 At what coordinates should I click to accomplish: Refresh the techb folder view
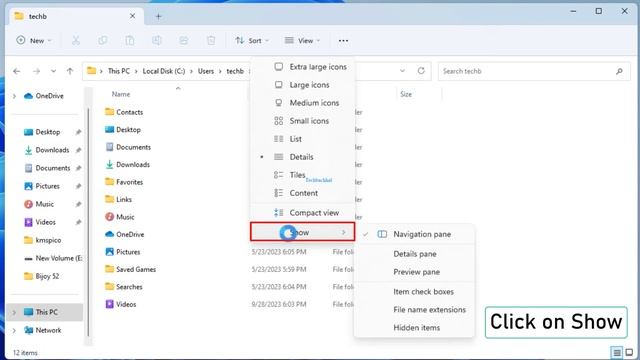click(421, 71)
